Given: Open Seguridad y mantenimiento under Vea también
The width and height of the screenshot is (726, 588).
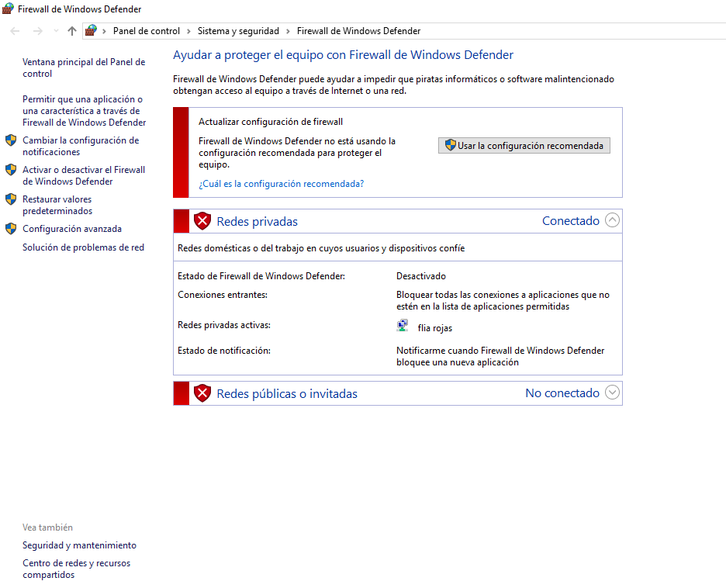Looking at the screenshot, I should [x=79, y=545].
